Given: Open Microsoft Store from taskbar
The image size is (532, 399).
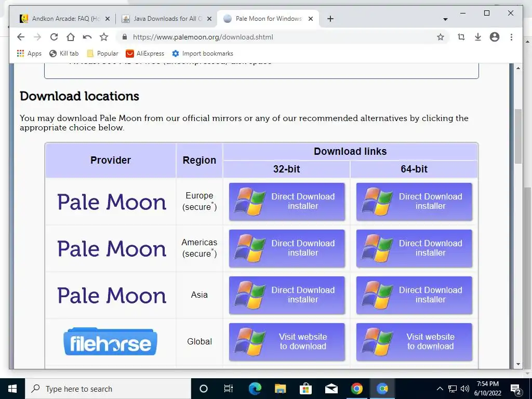Looking at the screenshot, I should 305,389.
